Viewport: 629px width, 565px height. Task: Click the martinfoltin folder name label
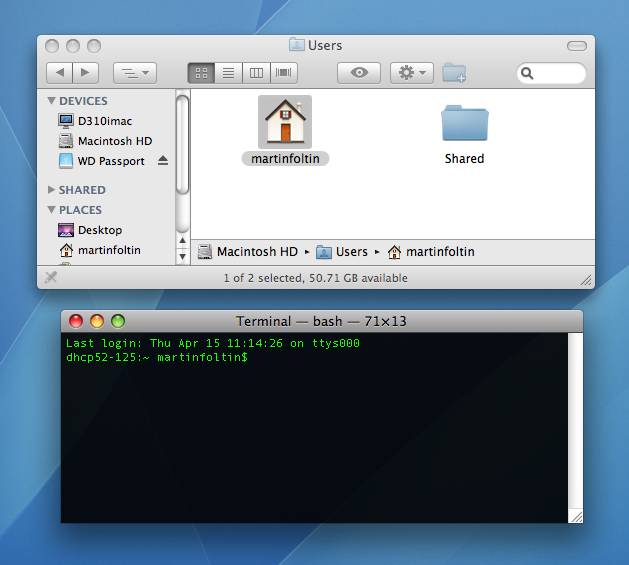tap(285, 159)
